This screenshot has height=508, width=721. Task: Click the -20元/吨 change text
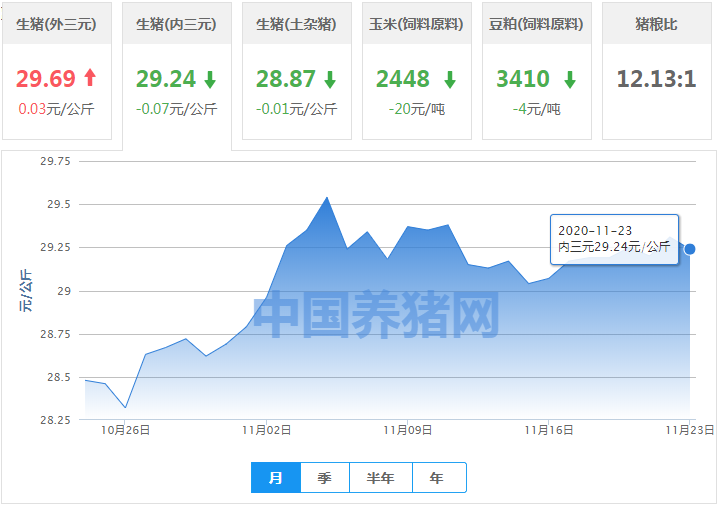point(417,109)
